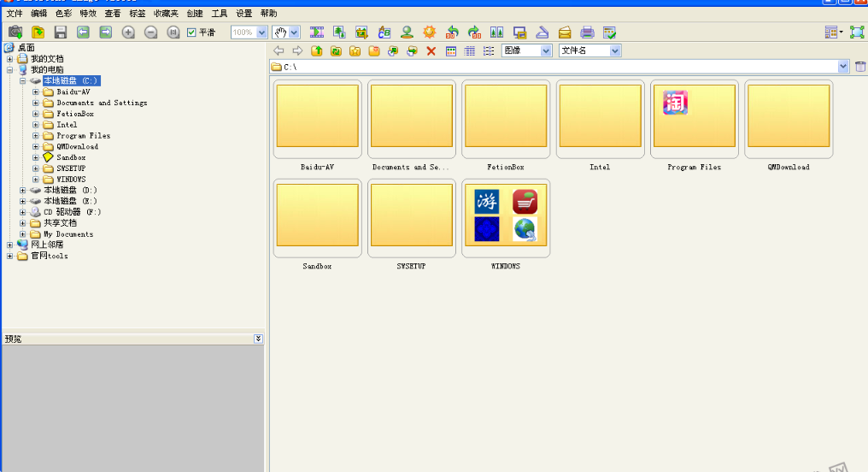868x472 pixels.
Task: Click the fullscreen icon at toolbar right
Action: click(856, 32)
